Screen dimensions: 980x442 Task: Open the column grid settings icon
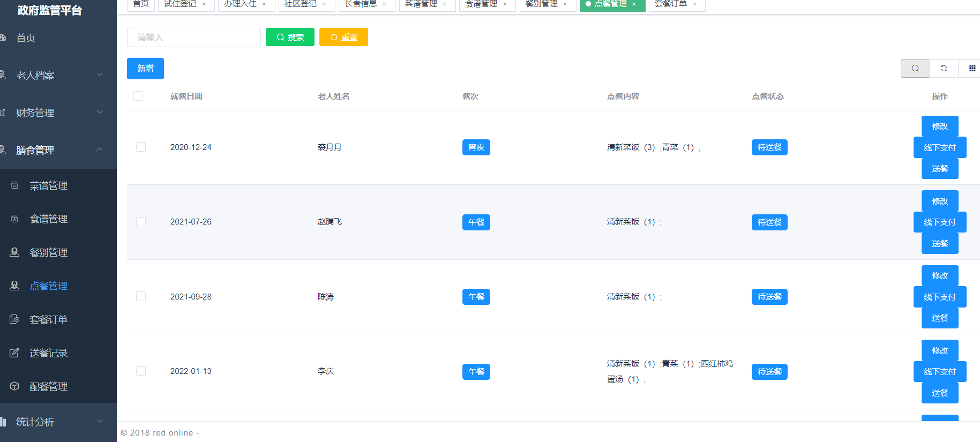pyautogui.click(x=972, y=69)
